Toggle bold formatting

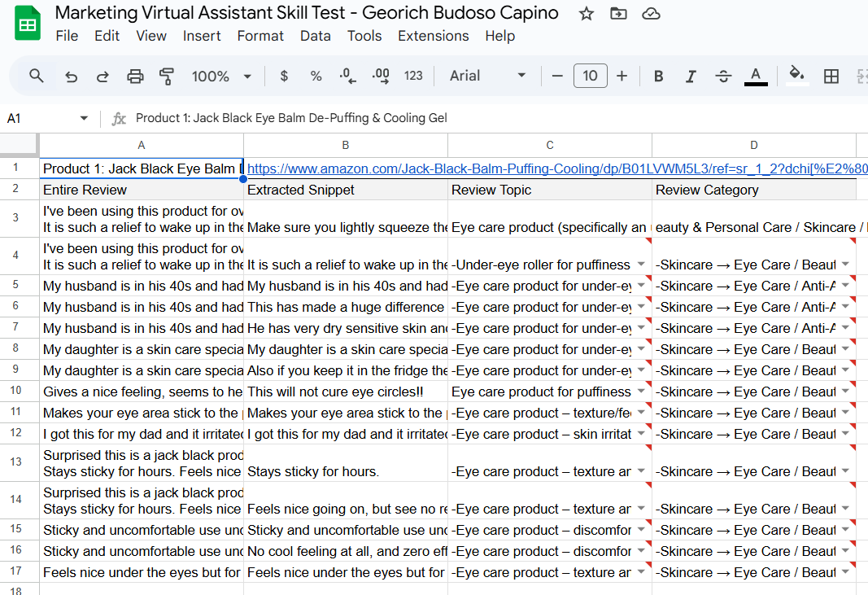coord(659,77)
